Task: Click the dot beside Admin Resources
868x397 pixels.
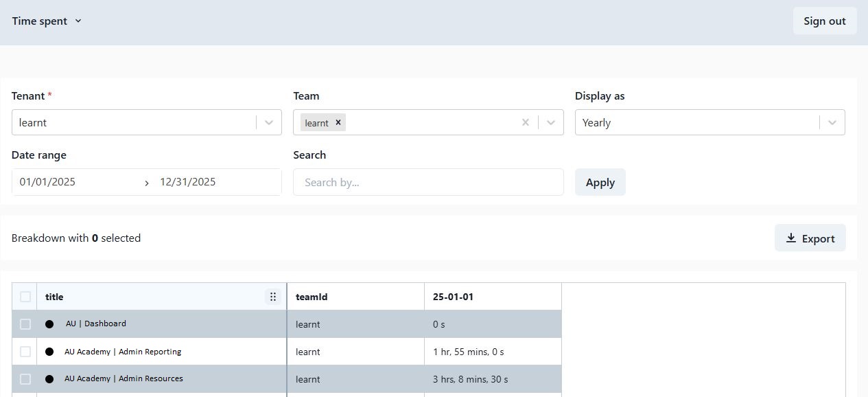Action: click(x=49, y=379)
